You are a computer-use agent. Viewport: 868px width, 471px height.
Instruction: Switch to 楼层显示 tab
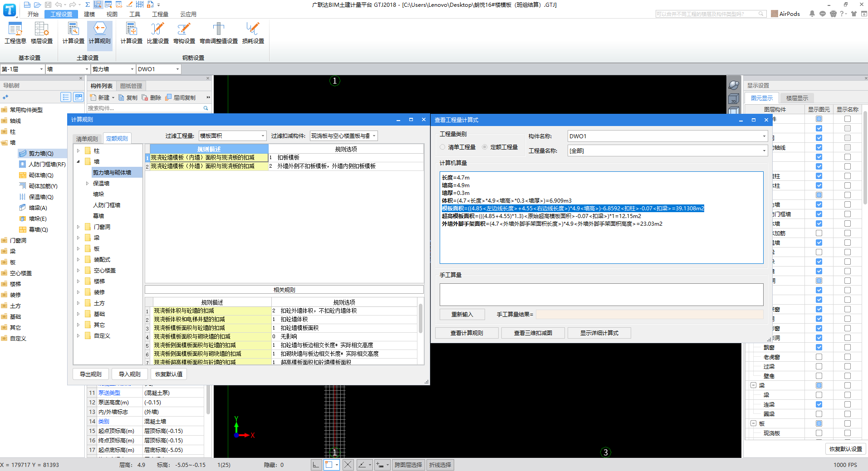click(797, 98)
